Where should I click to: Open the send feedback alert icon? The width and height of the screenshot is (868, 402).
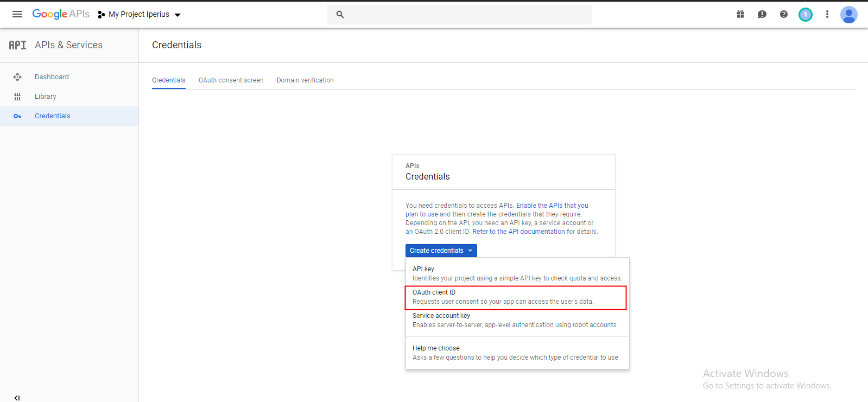[x=762, y=15]
